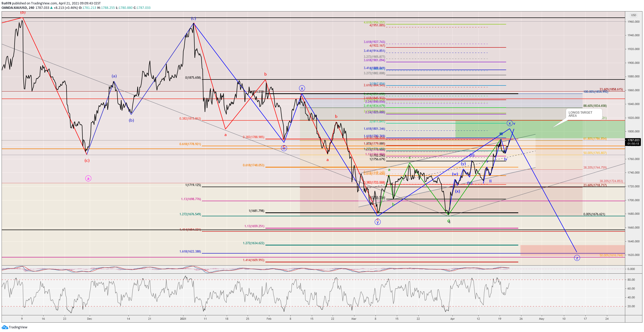The height and width of the screenshot is (332, 644).
Task: Click the 1.272(1634.622) Fibonacci label
Action: [254, 243]
